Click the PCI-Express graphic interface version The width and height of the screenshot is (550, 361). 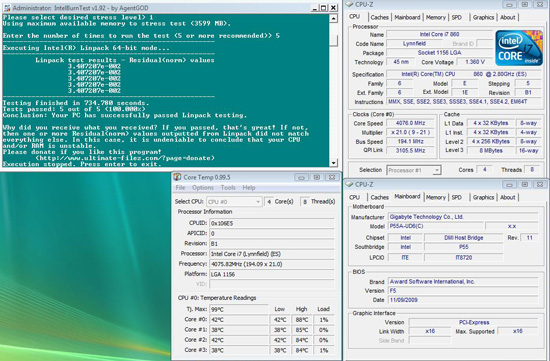(474, 322)
